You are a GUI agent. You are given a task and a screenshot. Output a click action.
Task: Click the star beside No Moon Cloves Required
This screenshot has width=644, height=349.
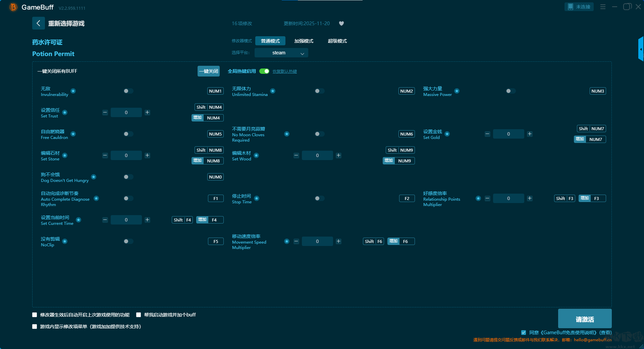pyautogui.click(x=287, y=134)
